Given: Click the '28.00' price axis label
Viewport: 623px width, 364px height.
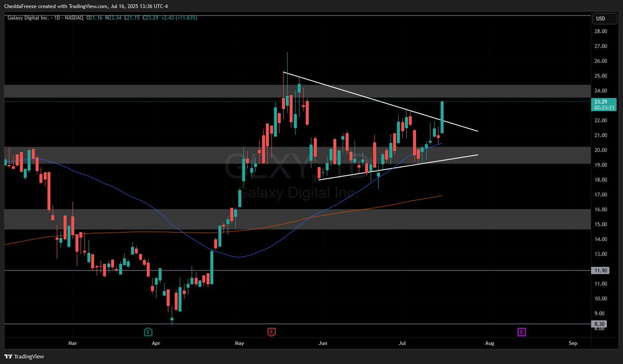Looking at the screenshot, I should (x=601, y=31).
